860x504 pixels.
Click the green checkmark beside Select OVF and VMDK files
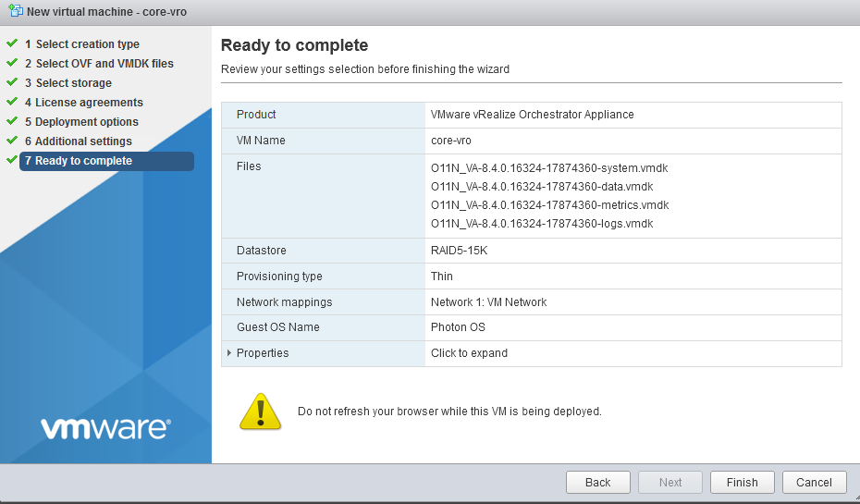[12, 63]
